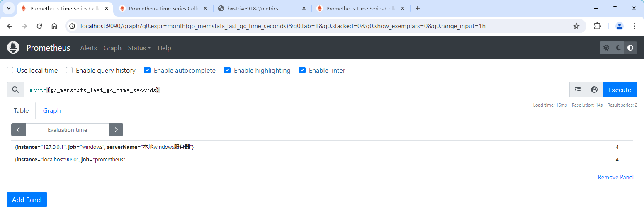Screen dimensions: 644x219
Task: Uncheck Enable linter
Action: [x=302, y=70]
